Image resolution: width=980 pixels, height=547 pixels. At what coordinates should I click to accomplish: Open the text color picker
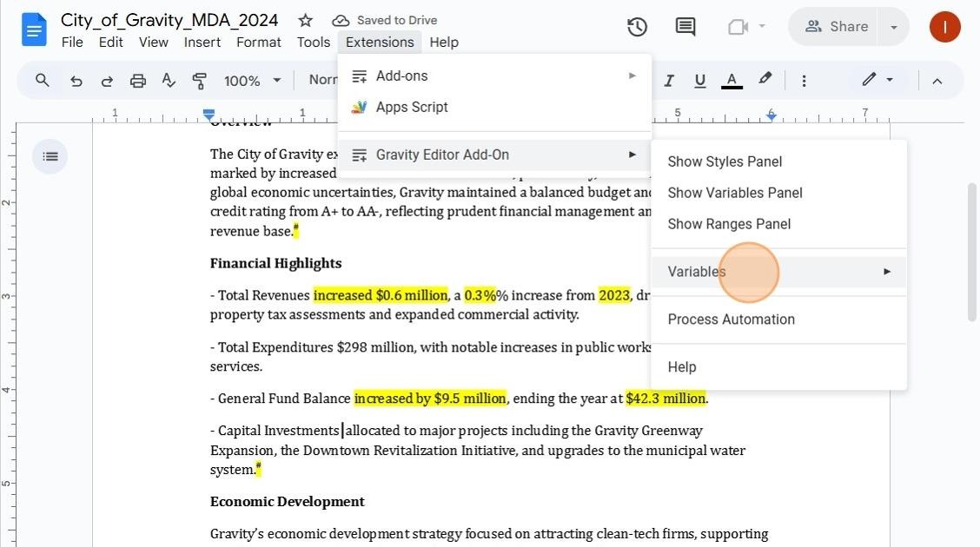[x=732, y=81]
